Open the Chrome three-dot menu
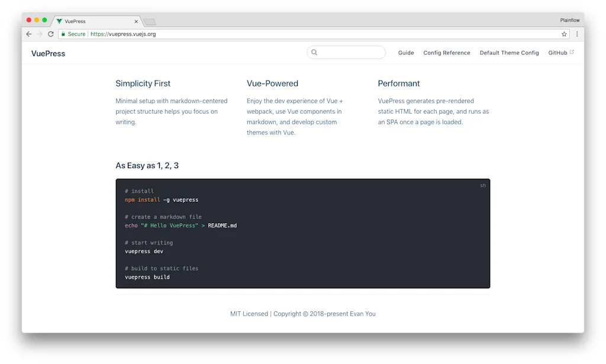 [577, 34]
